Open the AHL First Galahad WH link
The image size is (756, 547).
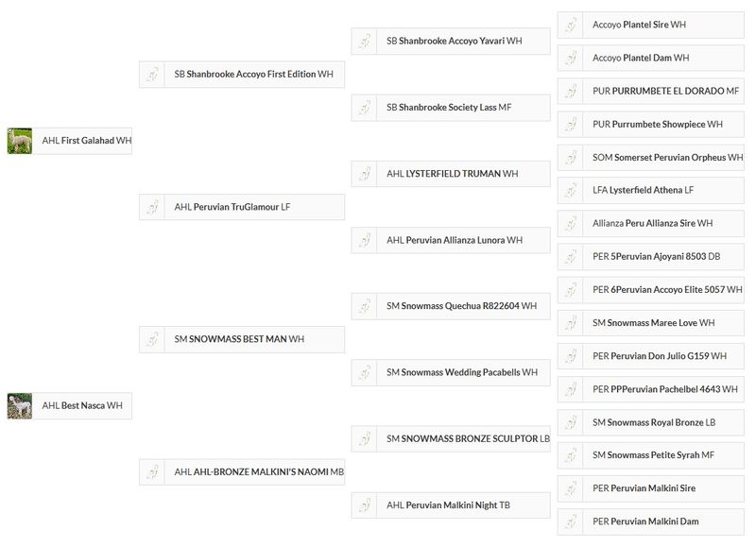pos(87,141)
